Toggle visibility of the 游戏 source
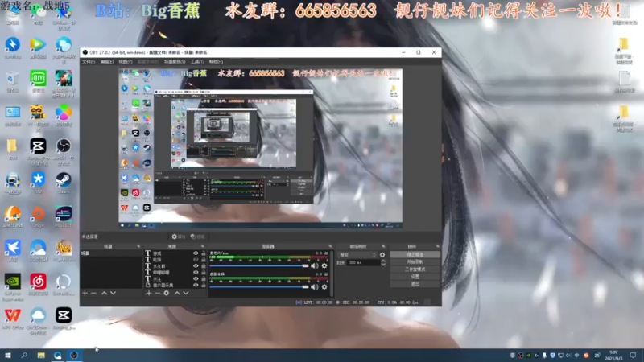This screenshot has height=362, width=644. pyautogui.click(x=196, y=253)
